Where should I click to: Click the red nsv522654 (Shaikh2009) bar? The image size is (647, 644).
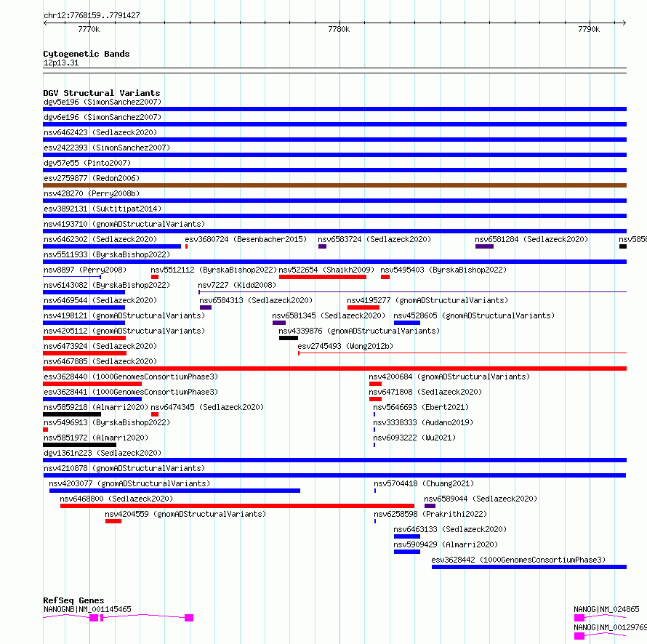(323, 277)
